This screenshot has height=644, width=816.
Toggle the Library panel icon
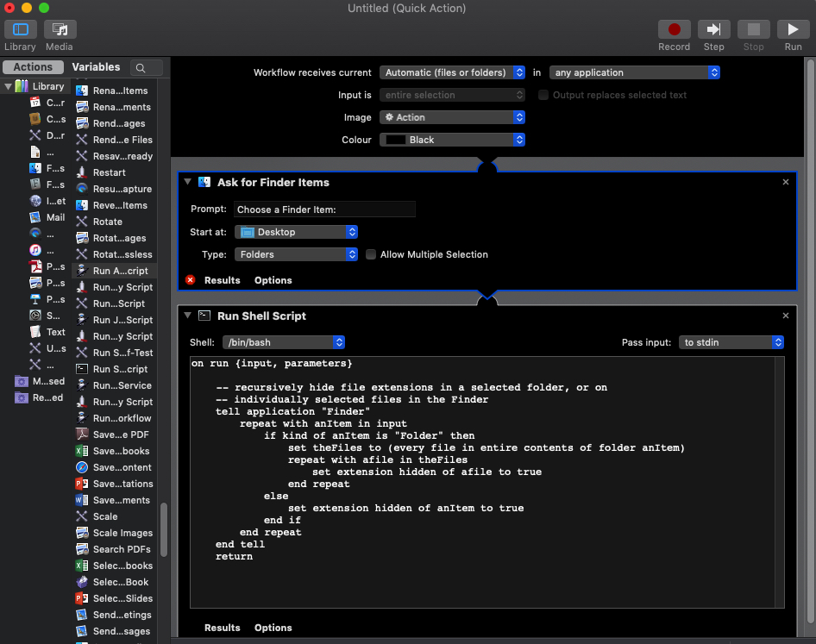point(20,29)
